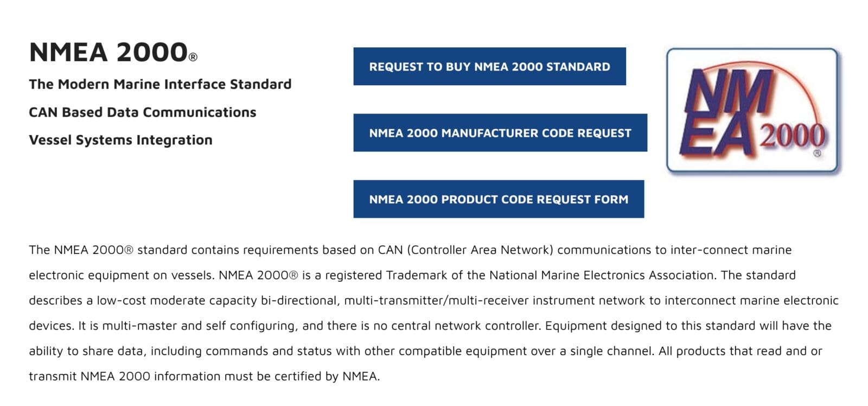Screen dimensions: 868x406
Task: Open the NMEA 2000 Manufacturer Code Request
Action: click(x=500, y=132)
